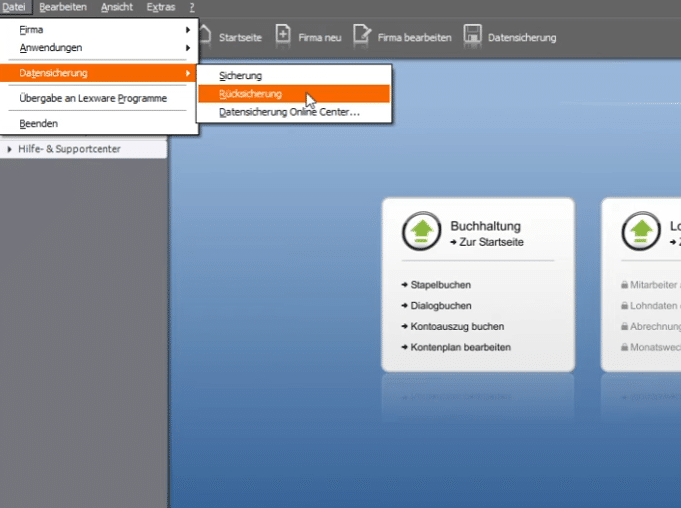681x508 pixels.
Task: Select Anwendungen menu entry
Action: click(x=99, y=48)
